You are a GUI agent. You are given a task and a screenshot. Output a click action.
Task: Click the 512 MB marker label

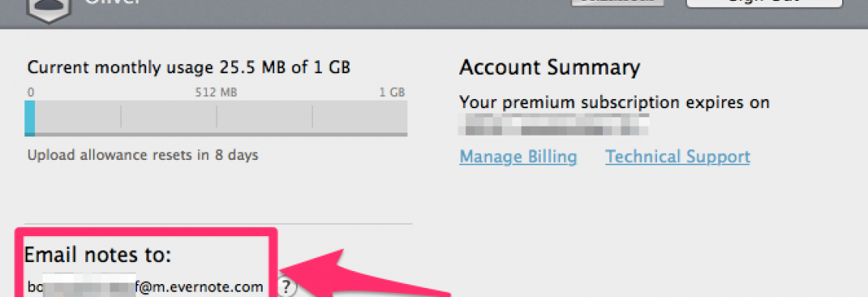(216, 93)
